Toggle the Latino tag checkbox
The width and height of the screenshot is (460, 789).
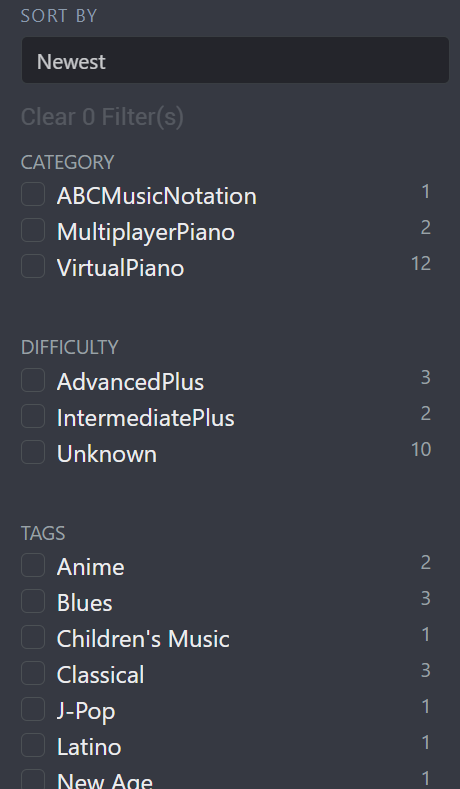pyautogui.click(x=33, y=745)
